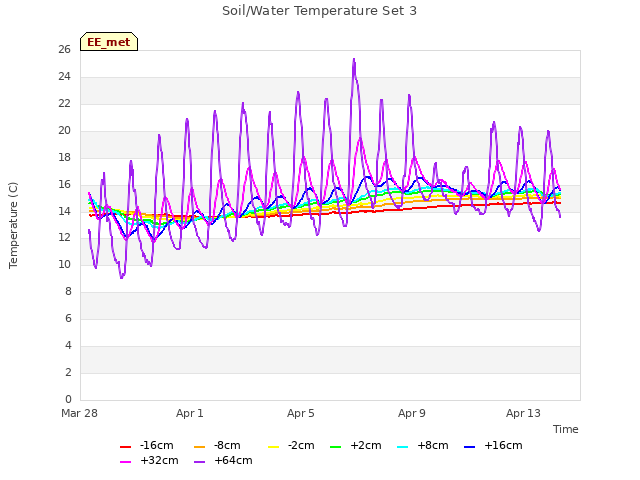This screenshot has height=480, width=640.
Task: Click the 0 y-axis tick label
Action: pyautogui.click(x=68, y=399)
